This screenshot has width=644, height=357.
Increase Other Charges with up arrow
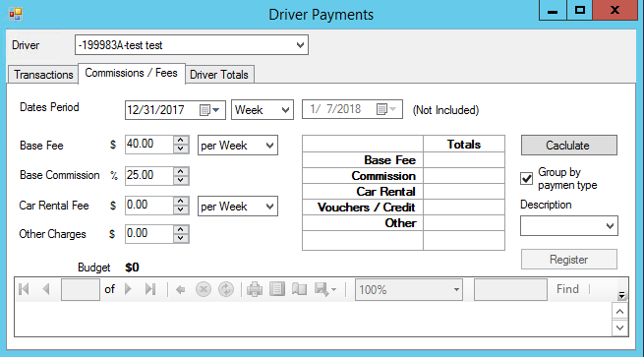coord(181,229)
